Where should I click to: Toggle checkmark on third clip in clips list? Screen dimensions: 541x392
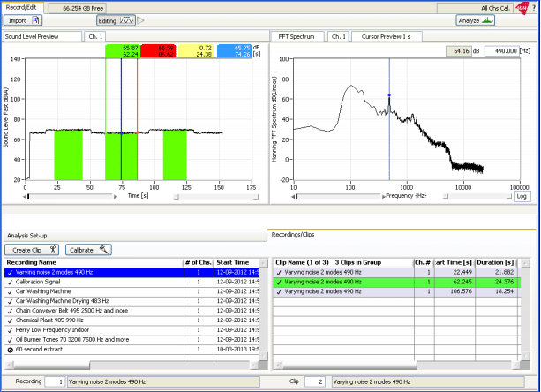click(279, 292)
